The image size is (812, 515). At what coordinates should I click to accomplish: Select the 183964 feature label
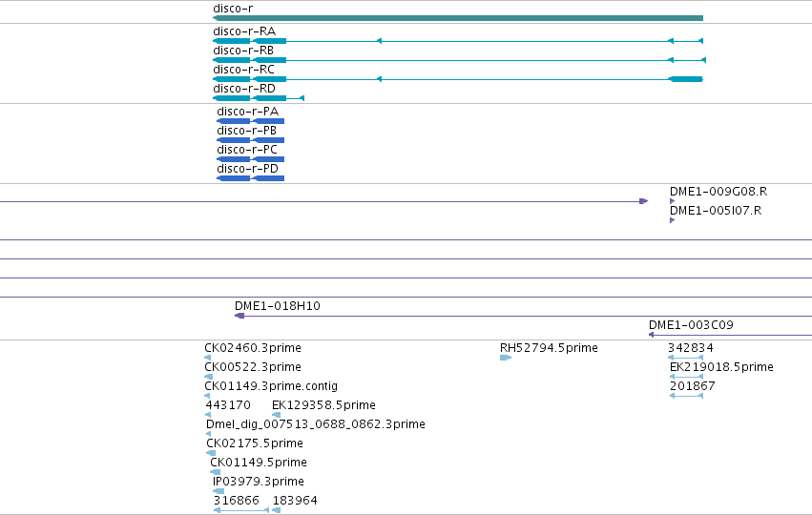pyautogui.click(x=295, y=501)
